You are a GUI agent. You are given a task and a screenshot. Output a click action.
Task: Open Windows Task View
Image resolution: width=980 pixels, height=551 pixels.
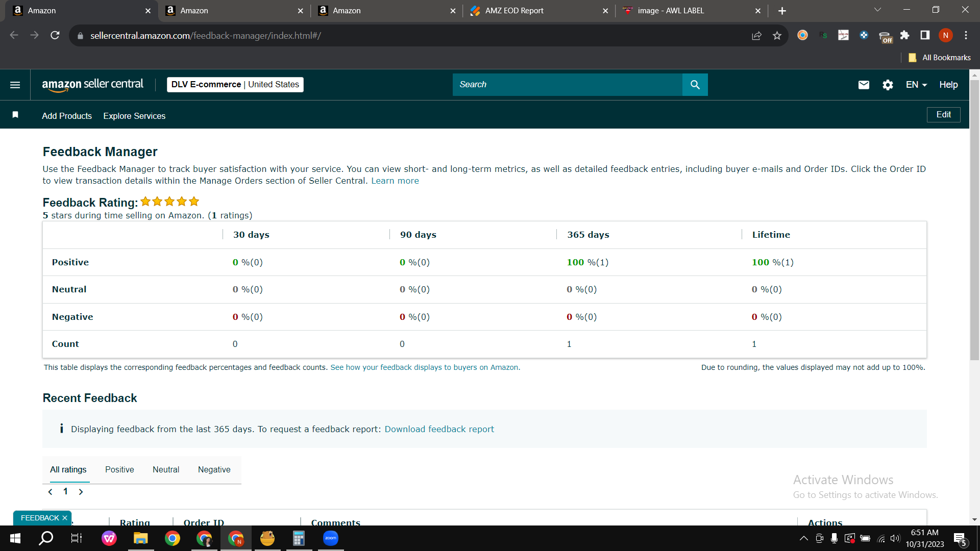pyautogui.click(x=77, y=538)
